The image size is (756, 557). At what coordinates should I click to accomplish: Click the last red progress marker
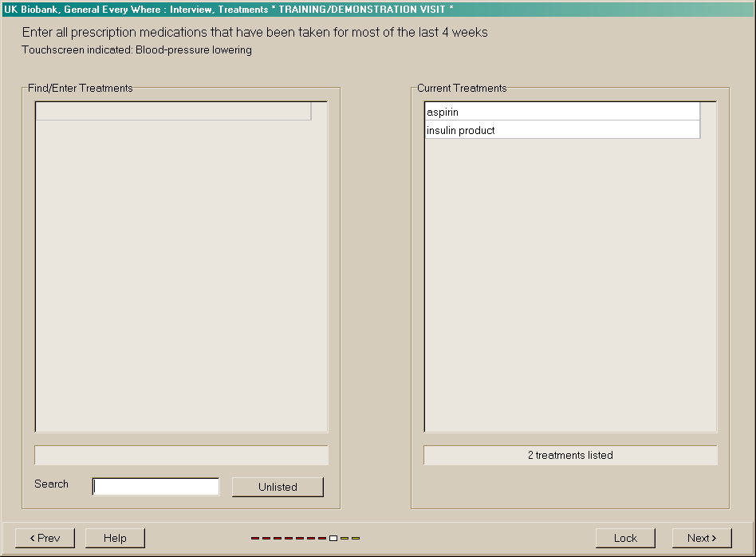click(322, 539)
